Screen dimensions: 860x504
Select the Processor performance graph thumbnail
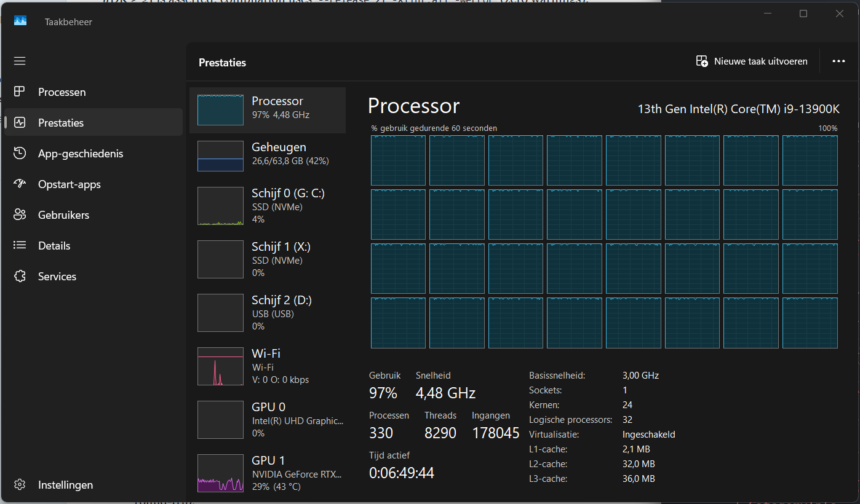[220, 110]
